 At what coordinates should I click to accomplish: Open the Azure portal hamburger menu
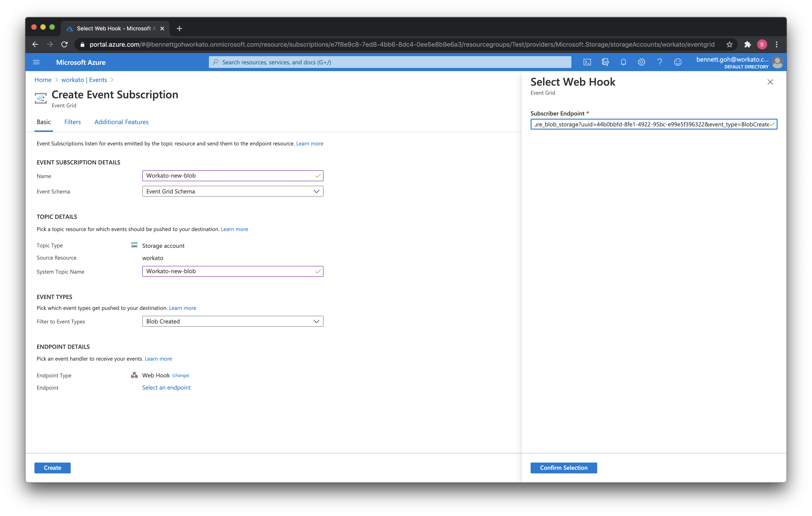pyautogui.click(x=36, y=62)
